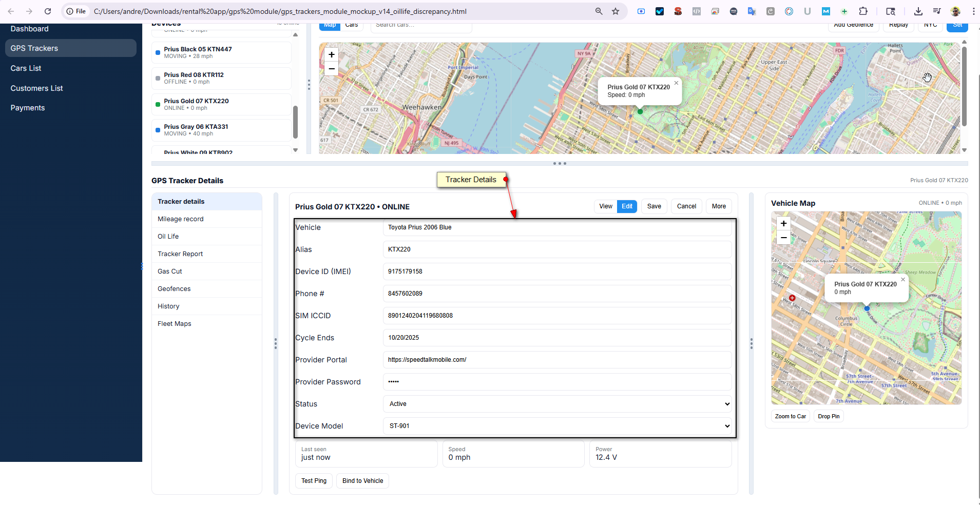The image size is (980, 505).
Task: Zoom out on the main map
Action: tap(331, 69)
